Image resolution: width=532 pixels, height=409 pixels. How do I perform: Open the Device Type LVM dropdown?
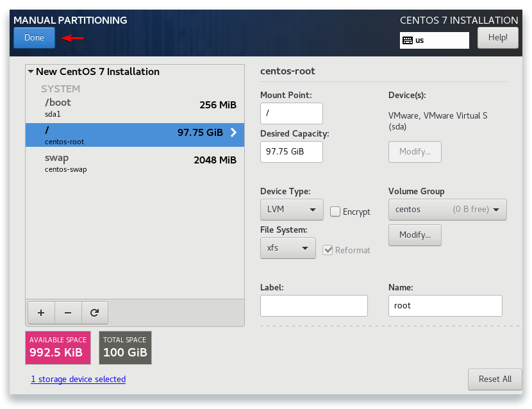(x=292, y=210)
